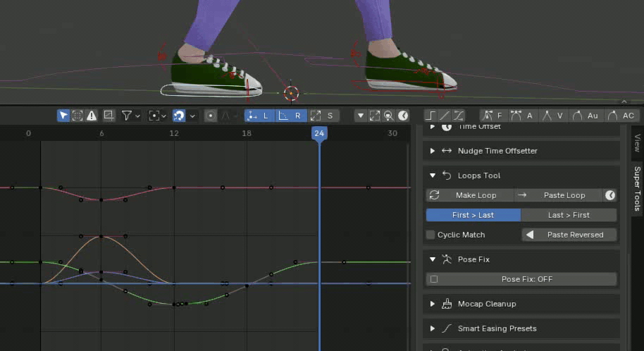Click the Paste Reversed button
This screenshot has height=351, width=644.
[569, 235]
